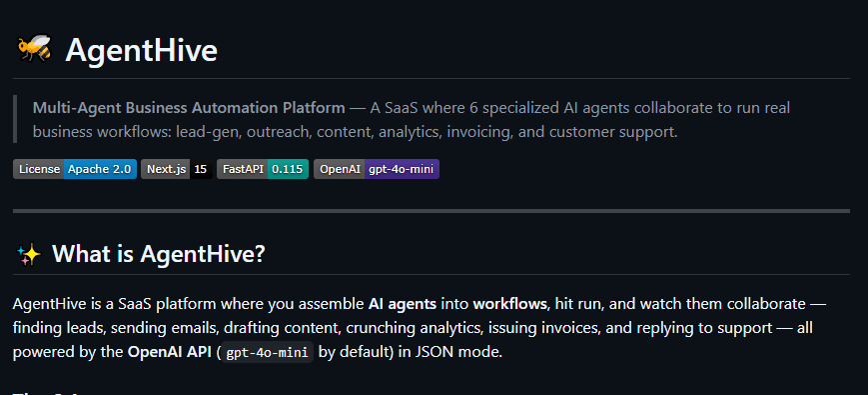Open the License Apache 2.0 badge
This screenshot has width=868, height=395.
tap(75, 169)
